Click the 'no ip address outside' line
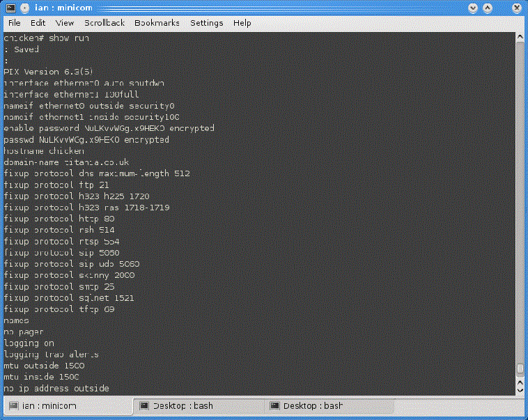528x420 pixels. tap(56, 389)
